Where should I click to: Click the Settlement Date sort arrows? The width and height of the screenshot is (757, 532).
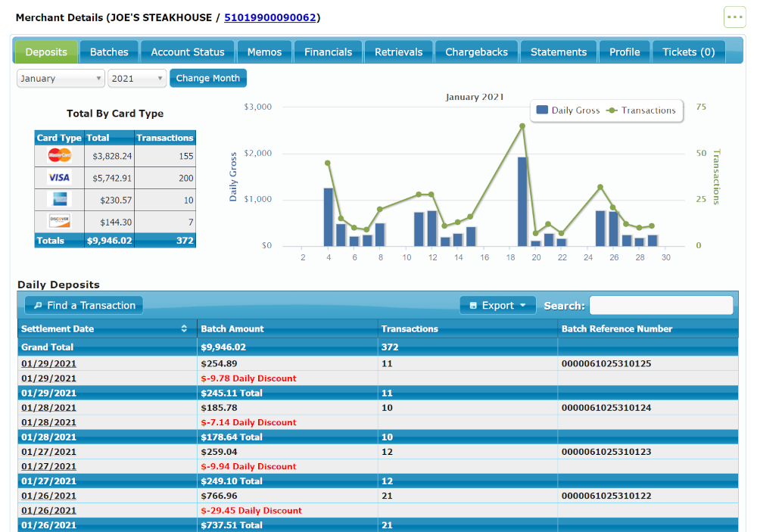[184, 328]
